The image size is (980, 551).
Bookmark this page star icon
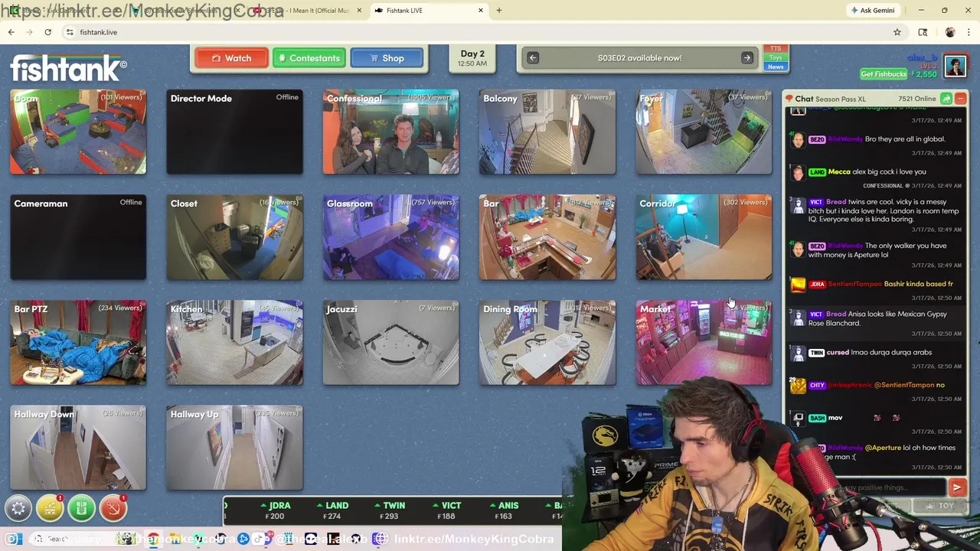pyautogui.click(x=897, y=32)
